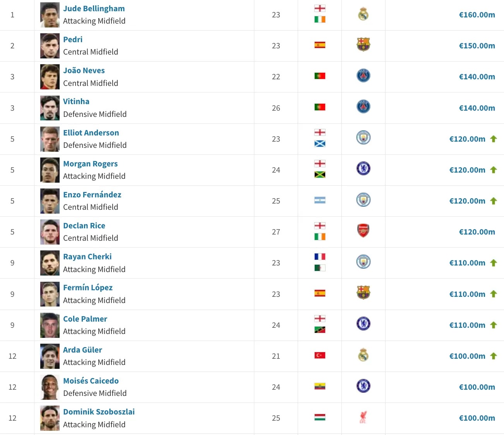This screenshot has height=435, width=504.
Task: Open Vitinha's player profile link
Action: (76, 101)
